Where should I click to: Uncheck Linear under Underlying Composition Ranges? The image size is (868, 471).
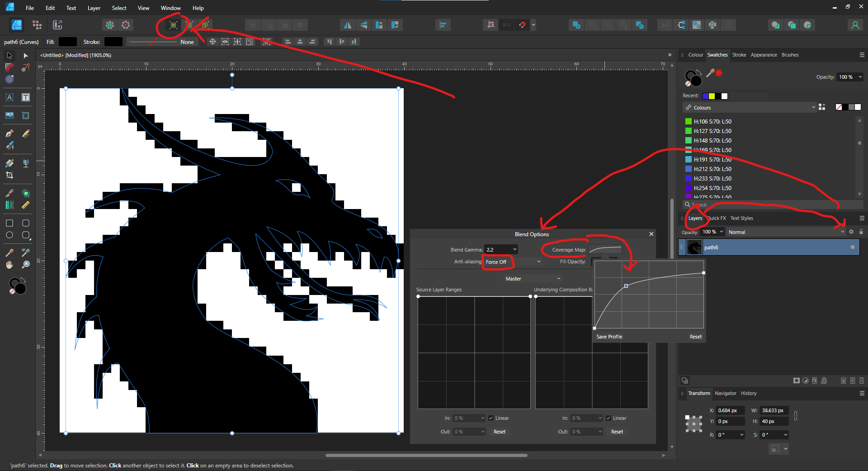pyautogui.click(x=609, y=418)
